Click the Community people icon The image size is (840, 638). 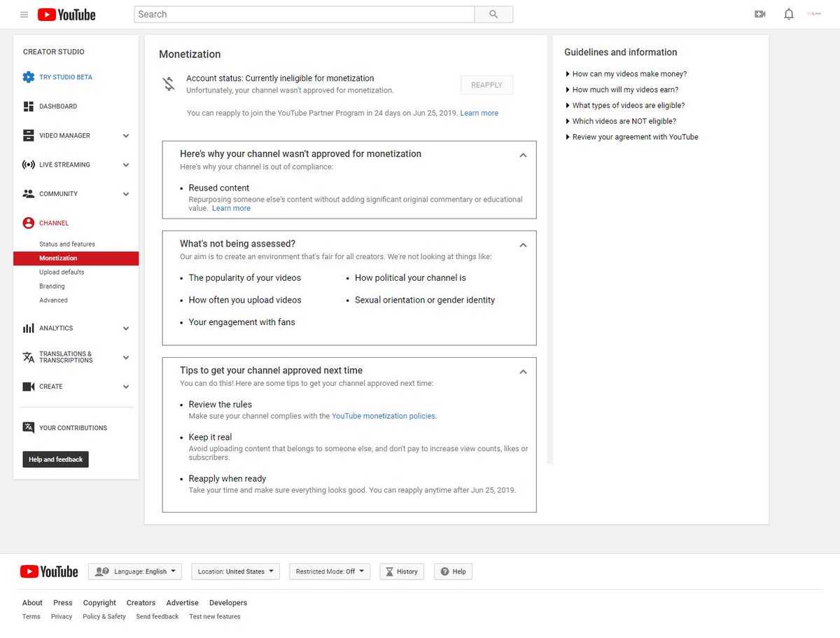(x=28, y=194)
